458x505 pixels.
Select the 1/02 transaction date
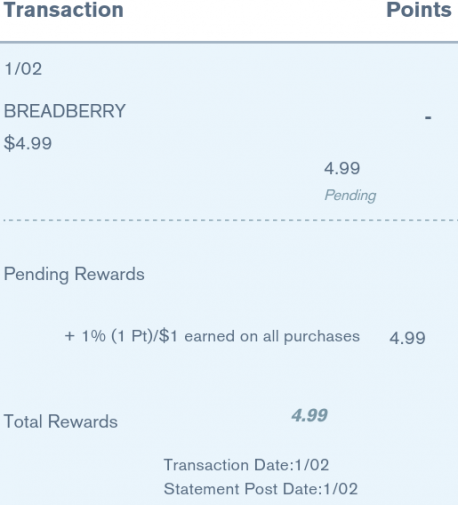[x=23, y=69]
